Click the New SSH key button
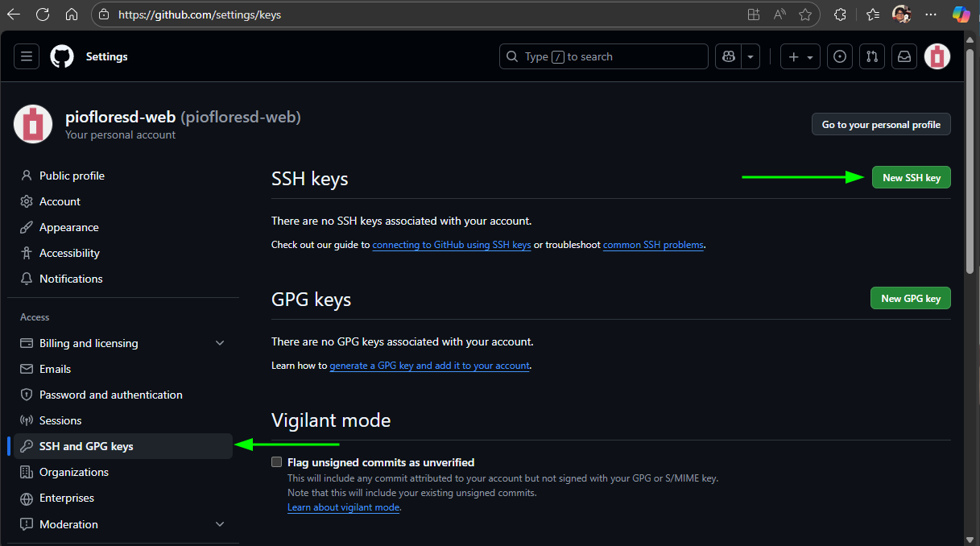The image size is (980, 546). [x=911, y=178]
